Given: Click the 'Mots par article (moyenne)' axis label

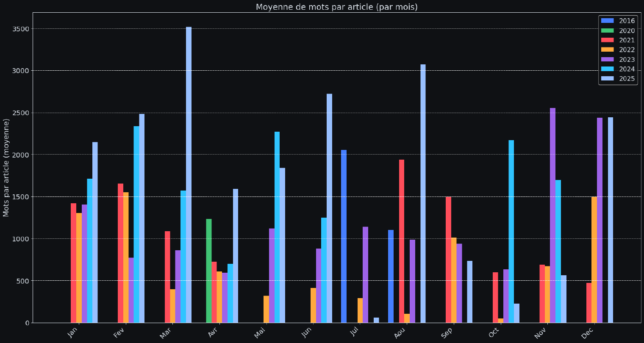Looking at the screenshot, I should pyautogui.click(x=6, y=167).
